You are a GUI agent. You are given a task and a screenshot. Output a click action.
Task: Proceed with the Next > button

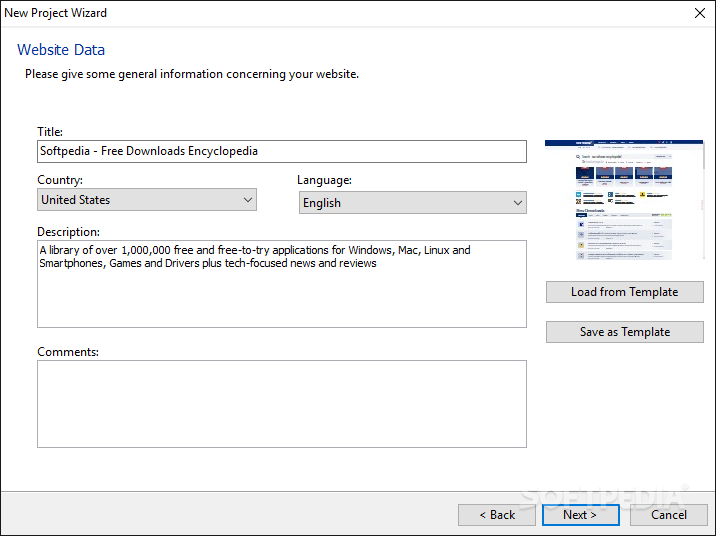(x=580, y=515)
